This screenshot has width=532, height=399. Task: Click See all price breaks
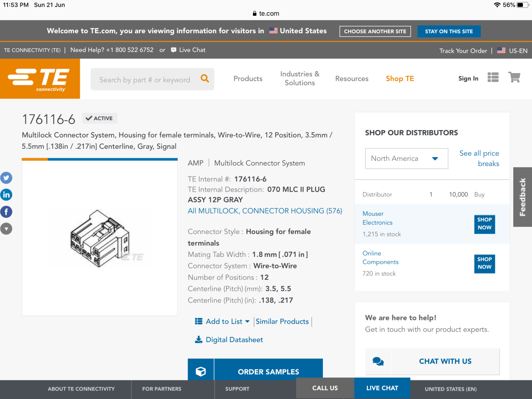(x=479, y=158)
